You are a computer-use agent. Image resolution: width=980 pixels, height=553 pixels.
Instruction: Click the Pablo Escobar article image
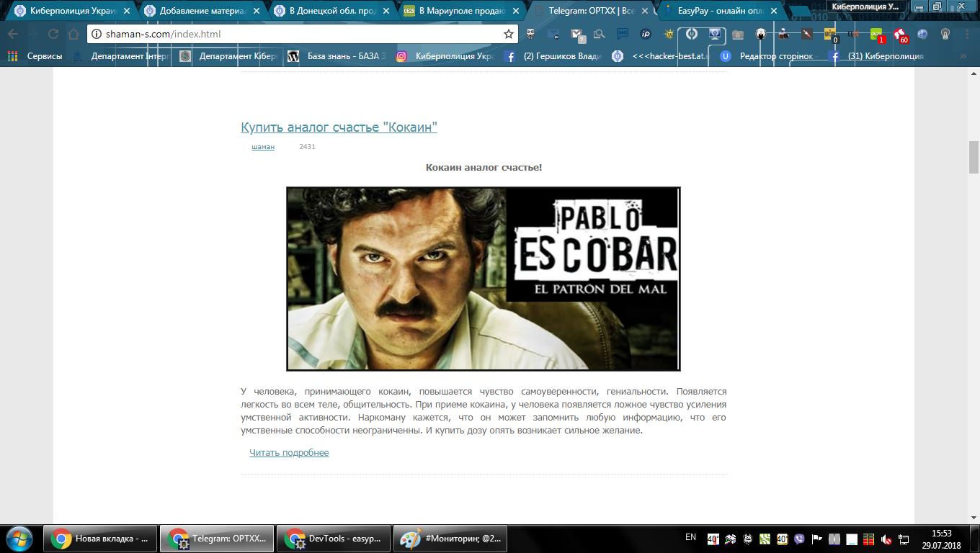(483, 279)
